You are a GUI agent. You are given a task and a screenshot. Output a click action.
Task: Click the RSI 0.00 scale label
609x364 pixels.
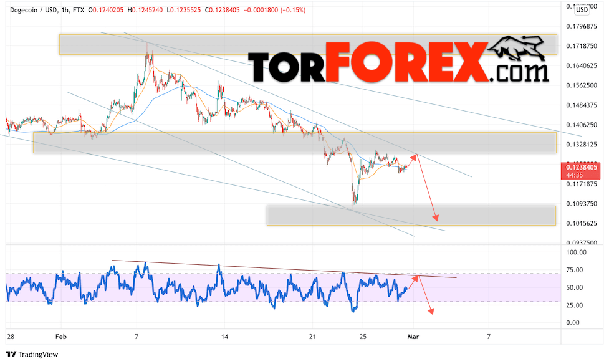(573, 323)
